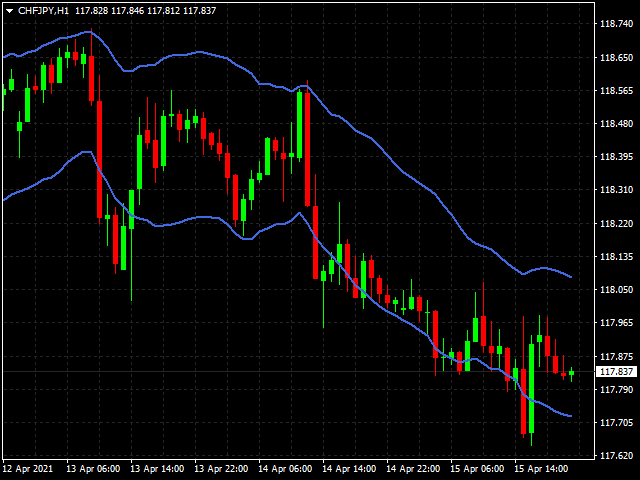
Task: Select the last green candle at 117.837
Action: 571,373
